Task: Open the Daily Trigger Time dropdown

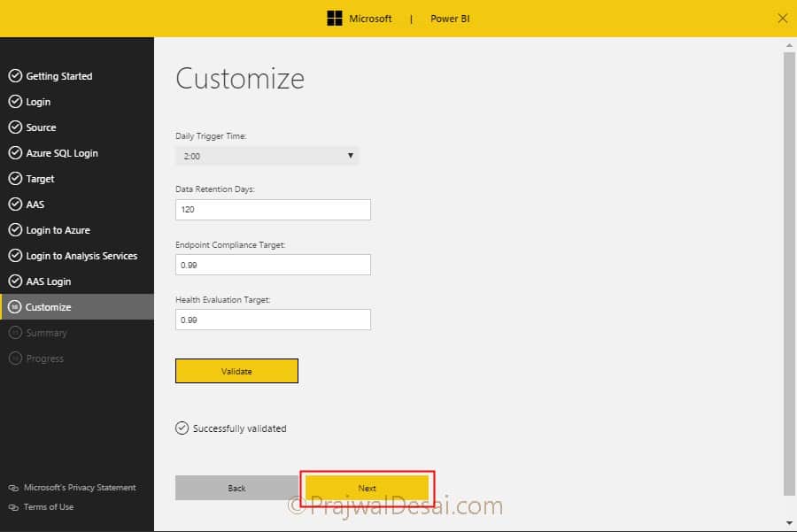Action: tap(267, 156)
